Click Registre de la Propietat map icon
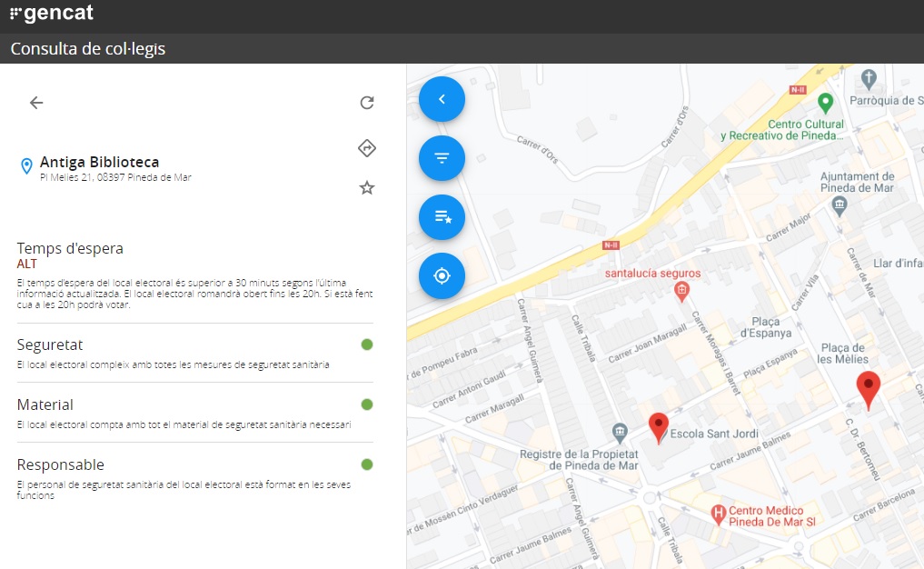The image size is (924, 569). [620, 433]
